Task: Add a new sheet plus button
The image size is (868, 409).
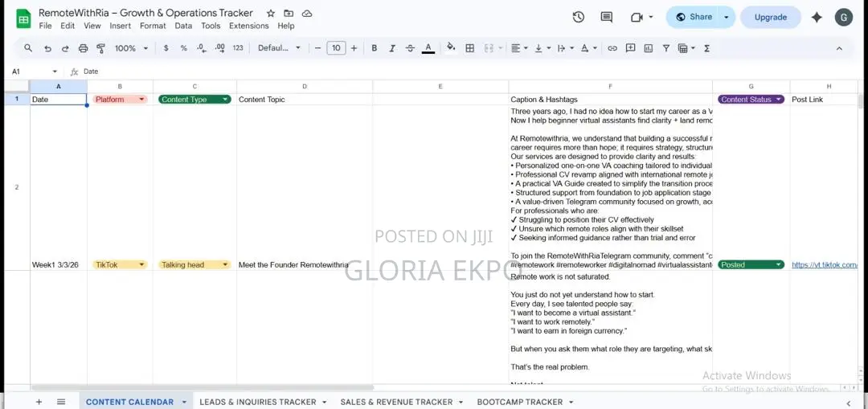Action: (39, 402)
